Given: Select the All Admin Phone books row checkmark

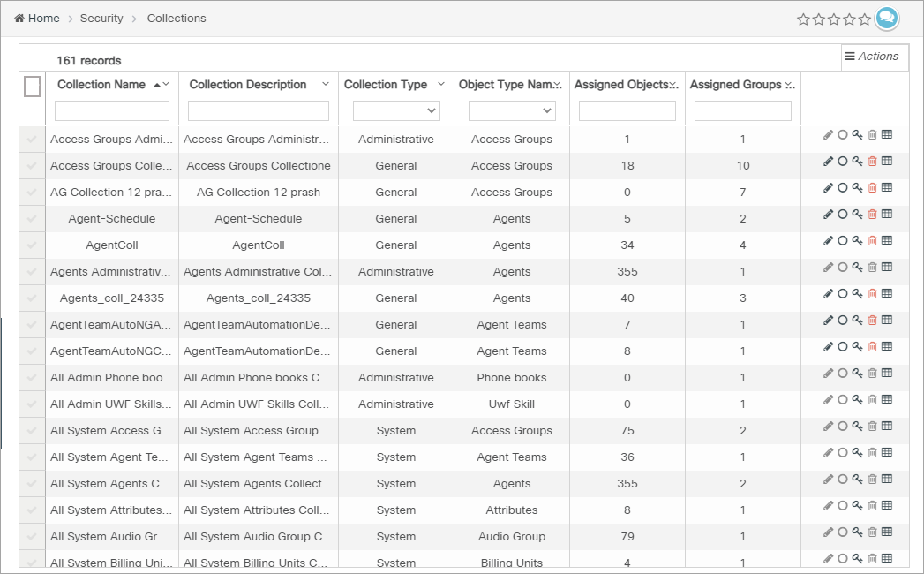Looking at the screenshot, I should [x=32, y=378].
